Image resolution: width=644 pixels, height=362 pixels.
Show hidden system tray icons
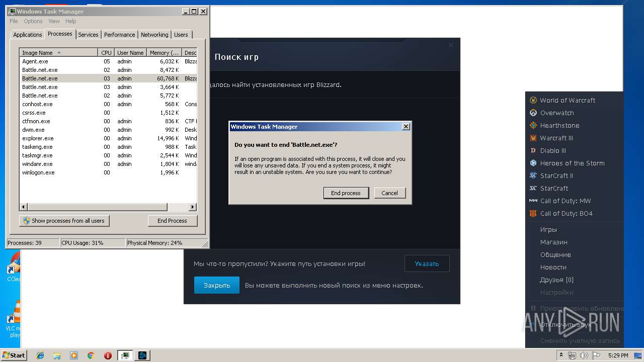[x=561, y=355]
